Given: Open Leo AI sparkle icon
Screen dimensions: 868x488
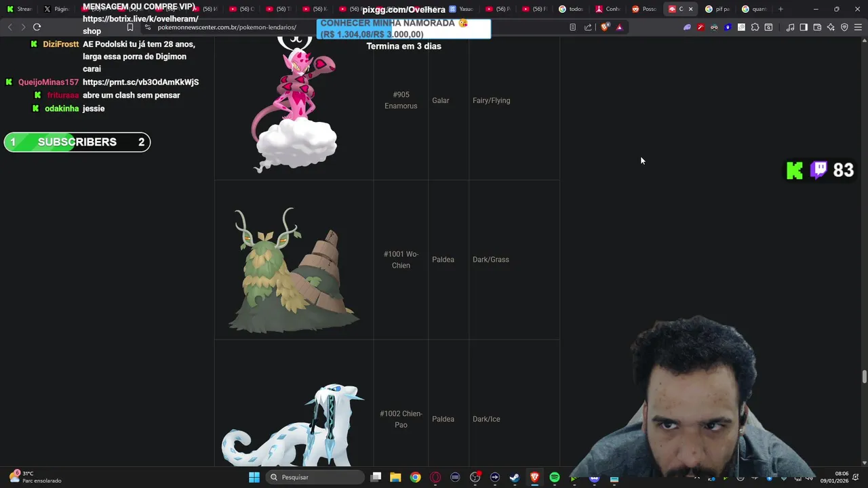Looking at the screenshot, I should 831,27.
